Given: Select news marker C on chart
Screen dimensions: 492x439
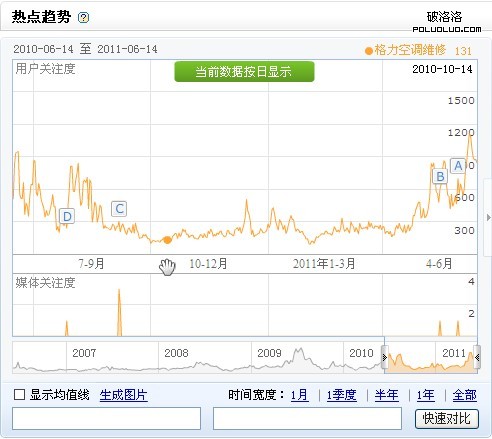Looking at the screenshot, I should tap(119, 209).
